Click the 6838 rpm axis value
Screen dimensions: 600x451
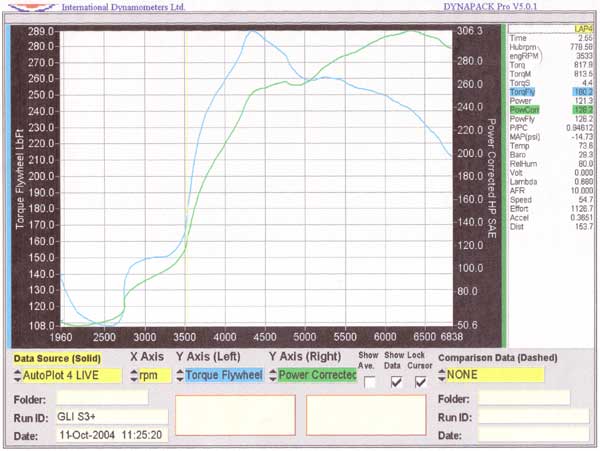coord(452,337)
